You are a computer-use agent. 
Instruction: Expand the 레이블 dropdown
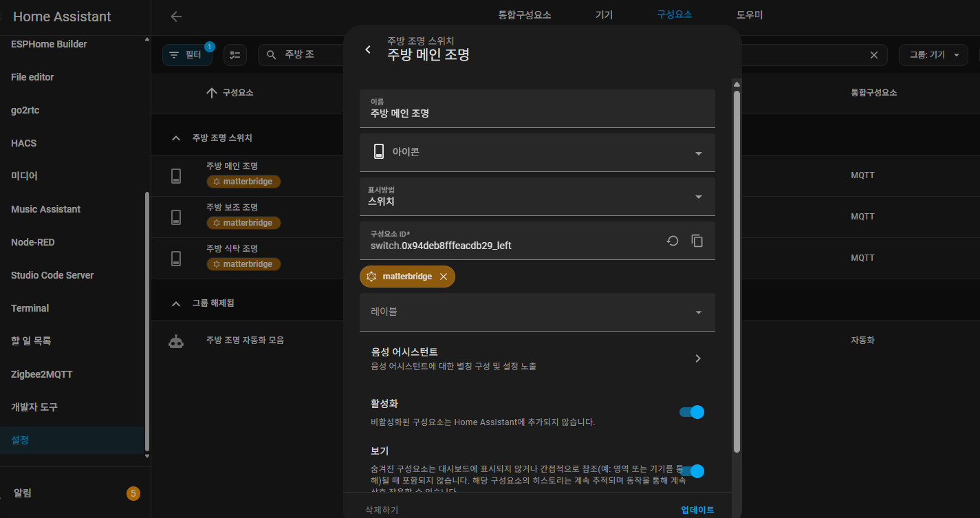point(537,312)
